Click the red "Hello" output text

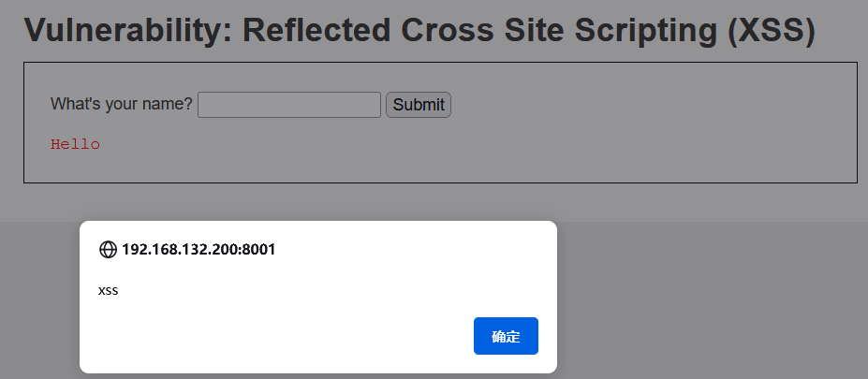75,144
